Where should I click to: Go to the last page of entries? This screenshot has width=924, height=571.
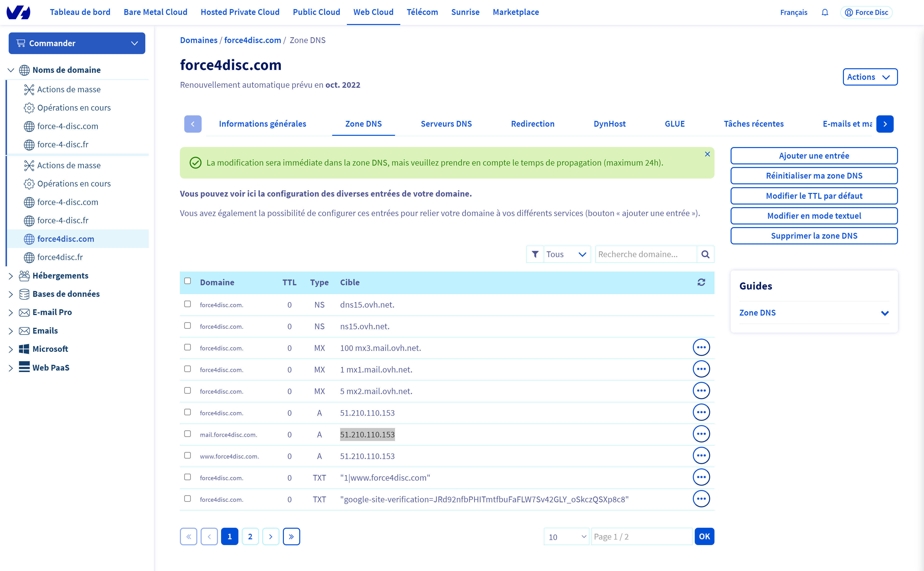tap(291, 536)
